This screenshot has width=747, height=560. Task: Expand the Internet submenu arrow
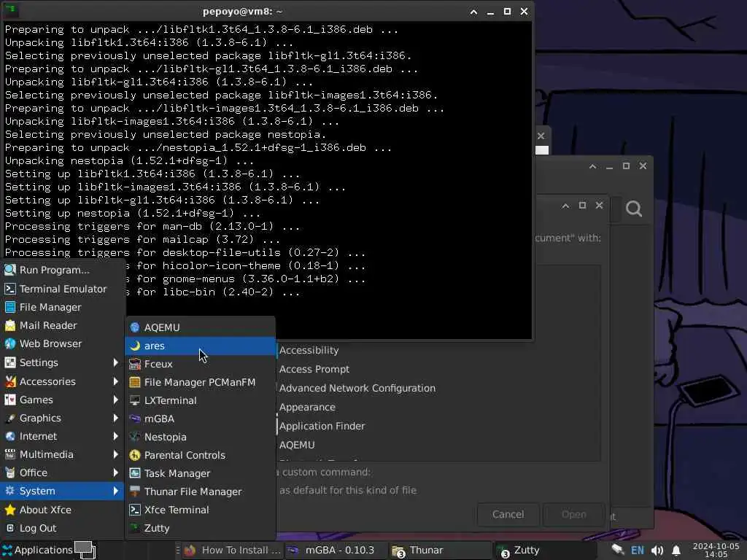click(116, 436)
